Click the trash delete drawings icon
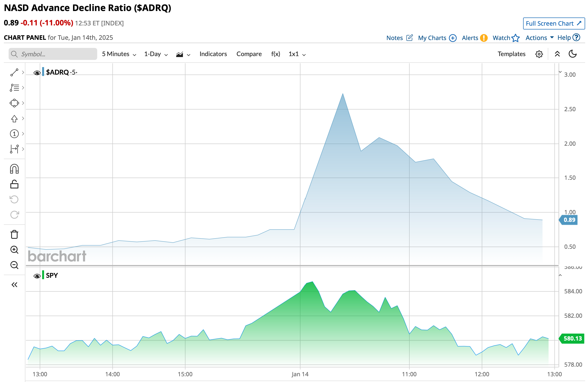Image resolution: width=588 pixels, height=382 pixels. click(x=14, y=234)
